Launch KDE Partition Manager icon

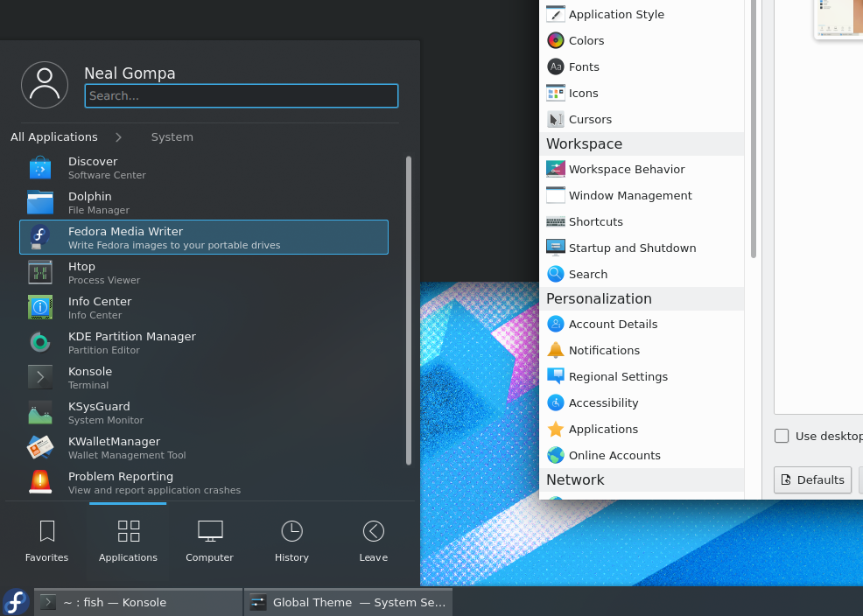[x=40, y=343]
